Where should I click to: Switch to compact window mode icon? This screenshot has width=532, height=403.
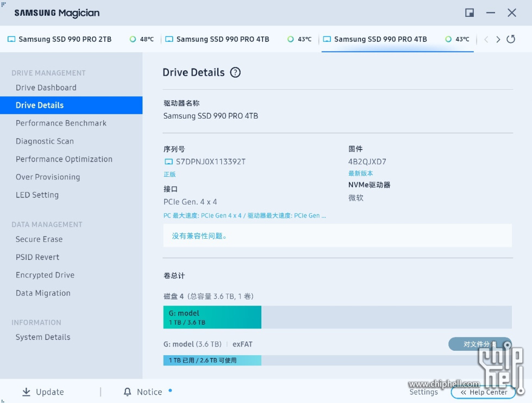[469, 13]
